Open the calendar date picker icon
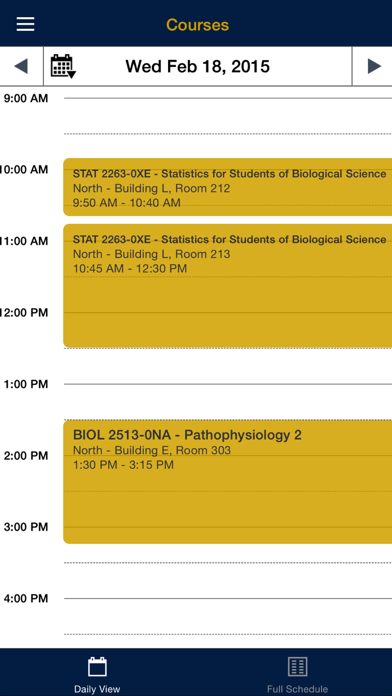Image resolution: width=392 pixels, height=696 pixels. [63, 66]
